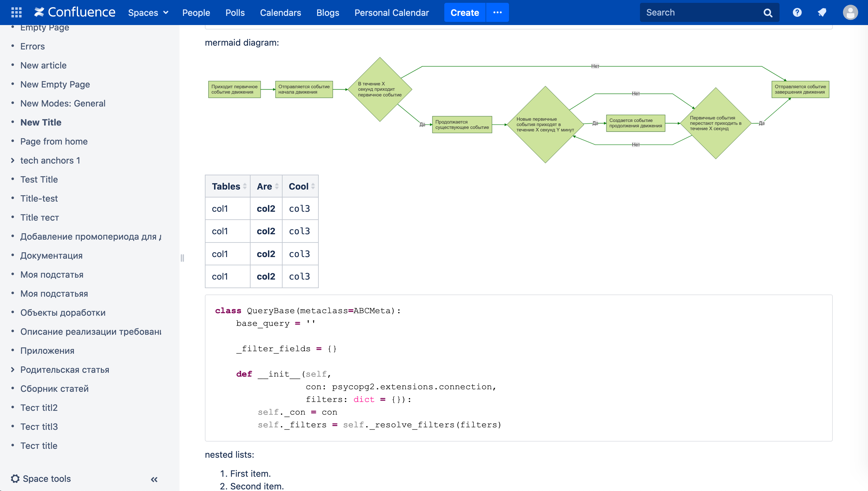Image resolution: width=868 pixels, height=491 pixels.
Task: Expand the Родительская статья tree item
Action: click(x=13, y=369)
